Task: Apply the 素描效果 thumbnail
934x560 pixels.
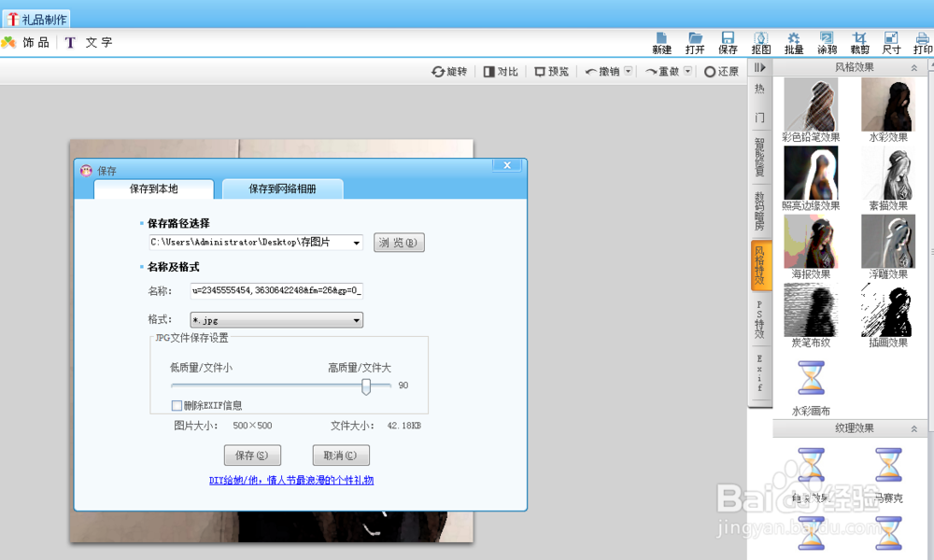Action: pos(888,174)
